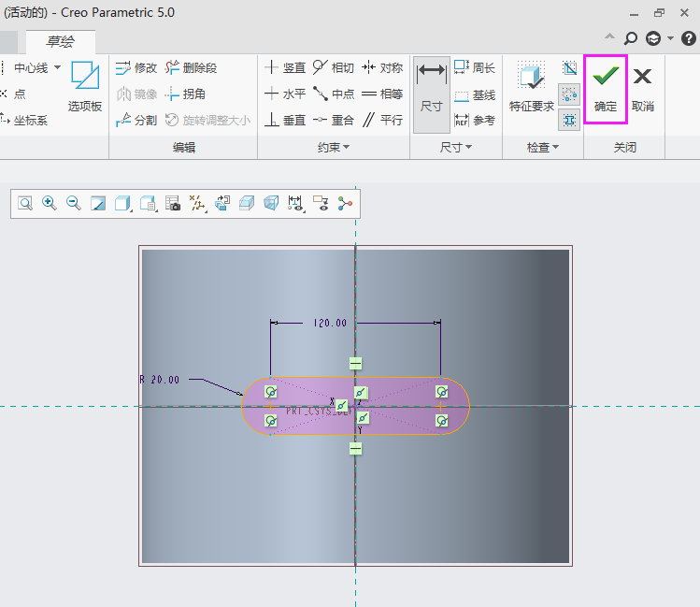The image size is (700, 607).
Task: Click the refit view icon
Action: [24, 203]
